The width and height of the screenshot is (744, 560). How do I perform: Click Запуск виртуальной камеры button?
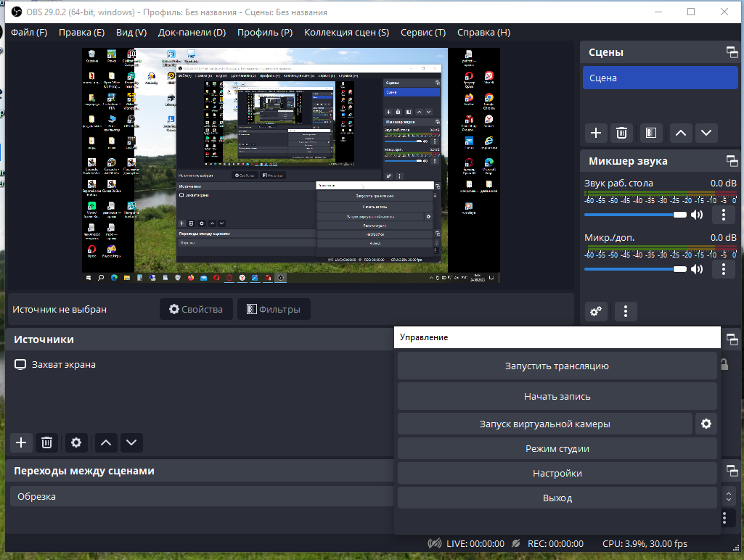(544, 424)
